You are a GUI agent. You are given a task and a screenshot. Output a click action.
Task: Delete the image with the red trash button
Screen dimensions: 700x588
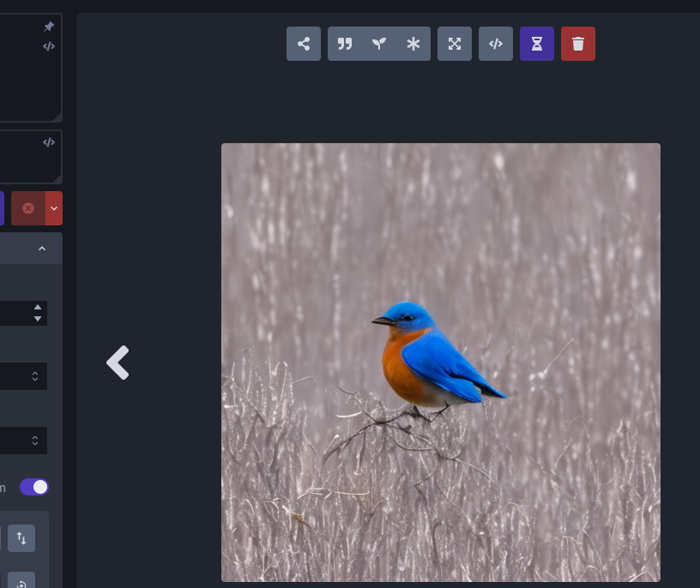578,44
